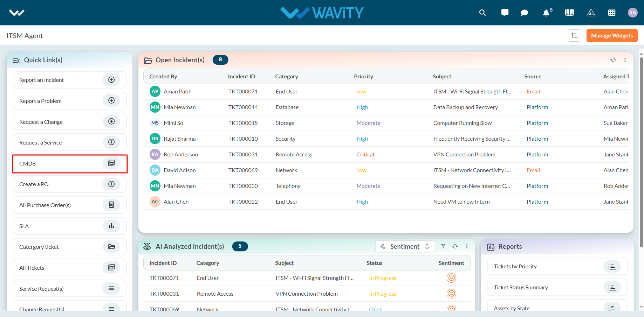The width and height of the screenshot is (644, 317).
Task: Collapse the Quick Link(s) panel icon
Action: point(16,61)
